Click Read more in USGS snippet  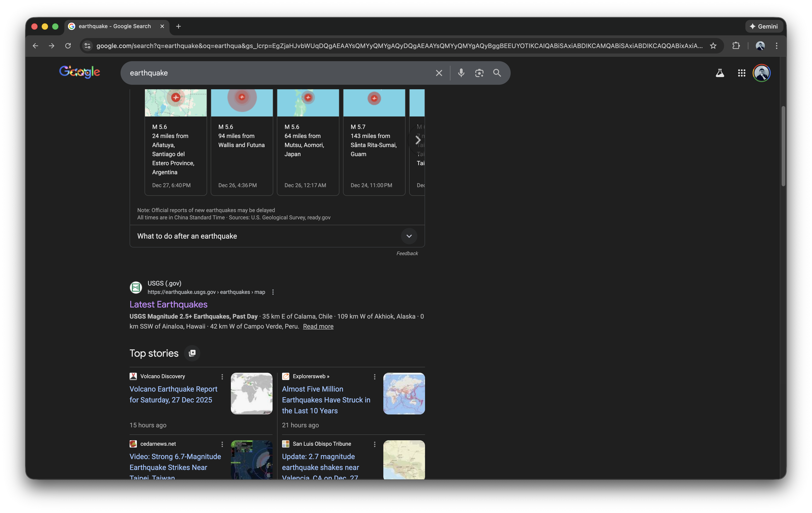318,326
